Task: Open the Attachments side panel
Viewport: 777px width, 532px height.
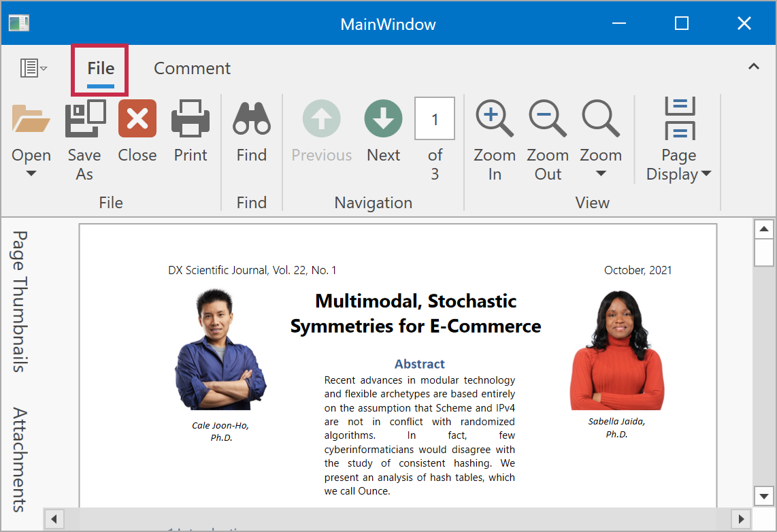Action: (x=20, y=459)
